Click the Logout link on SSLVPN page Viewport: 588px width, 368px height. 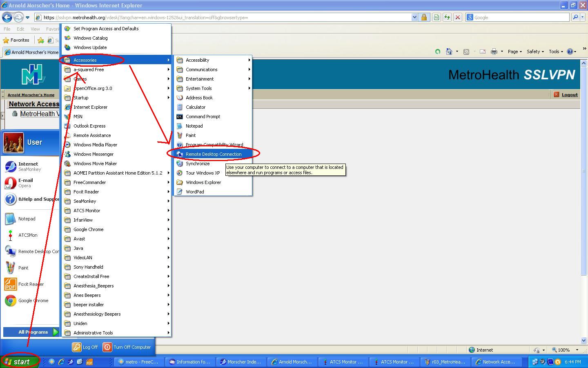pos(569,94)
